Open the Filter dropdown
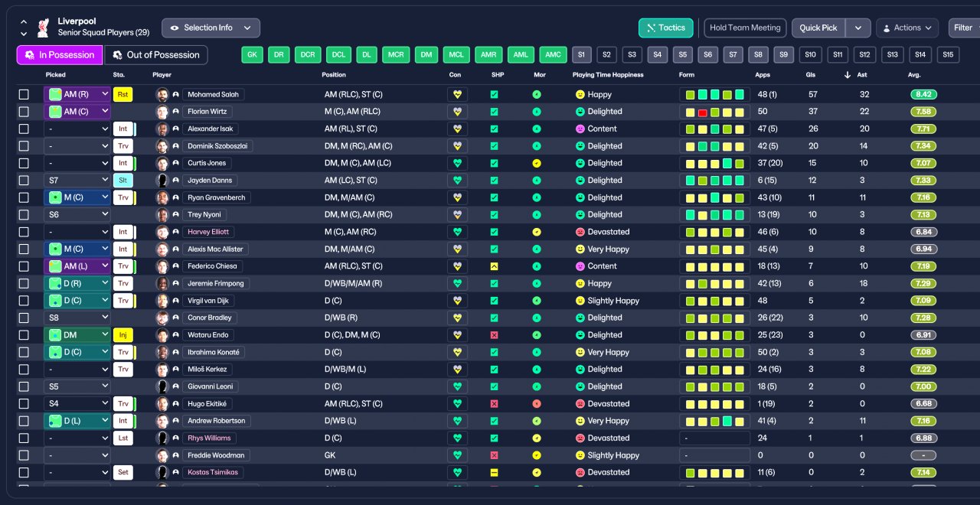The width and height of the screenshot is (980, 505). pyautogui.click(x=965, y=28)
